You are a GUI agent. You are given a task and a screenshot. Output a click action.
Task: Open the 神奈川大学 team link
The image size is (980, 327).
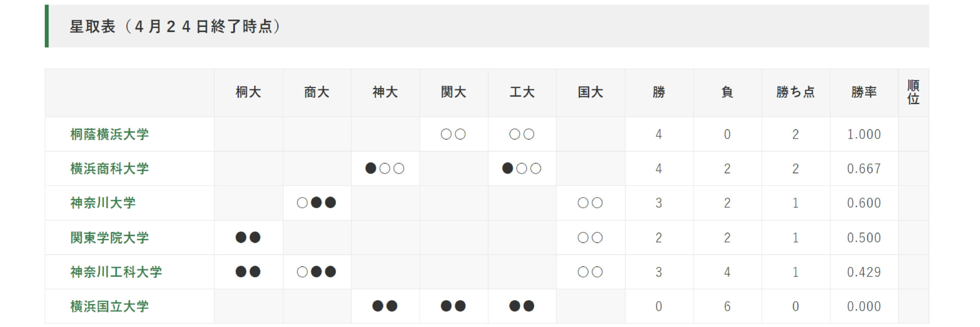click(x=103, y=203)
